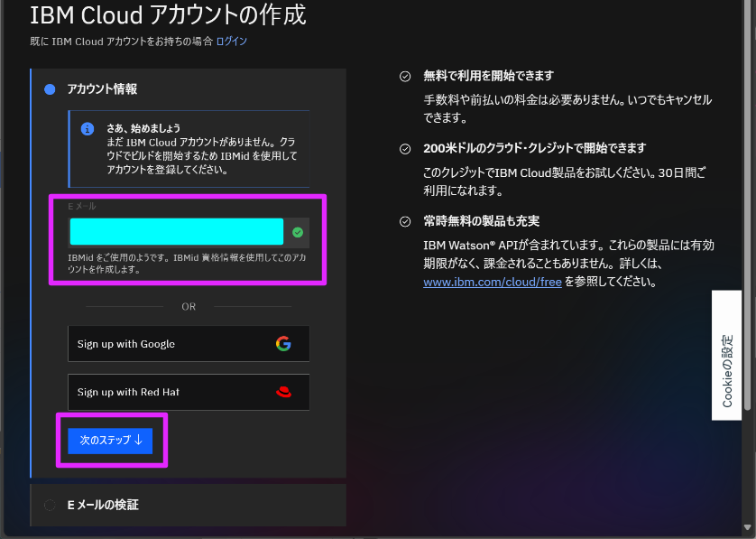756x539 pixels.
Task: Click the Google logo icon
Action: click(x=283, y=344)
